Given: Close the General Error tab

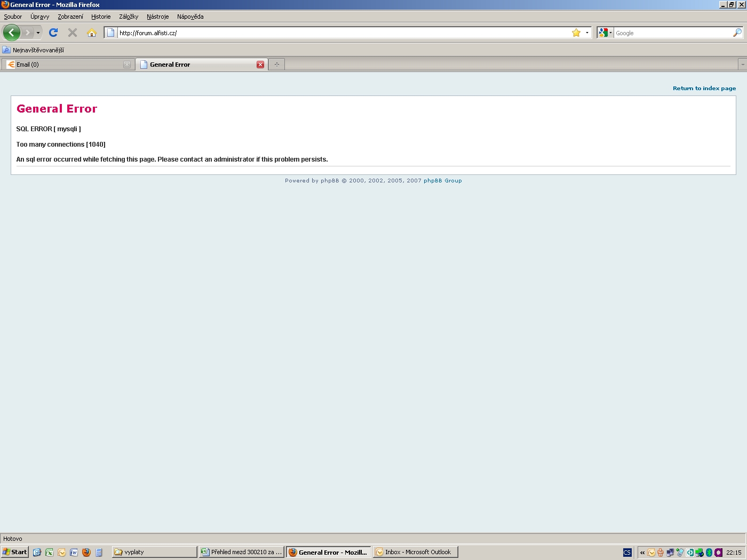Looking at the screenshot, I should (x=260, y=65).
